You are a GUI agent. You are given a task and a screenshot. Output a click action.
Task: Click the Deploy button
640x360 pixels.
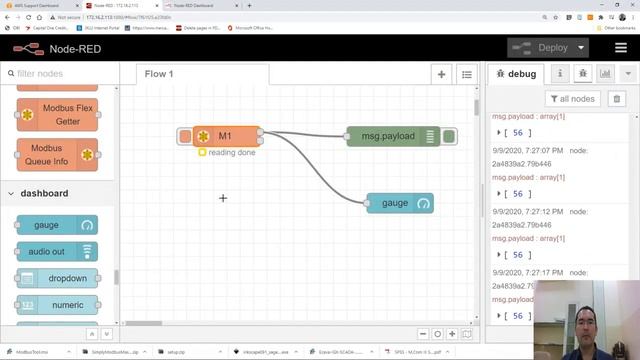[x=541, y=48]
